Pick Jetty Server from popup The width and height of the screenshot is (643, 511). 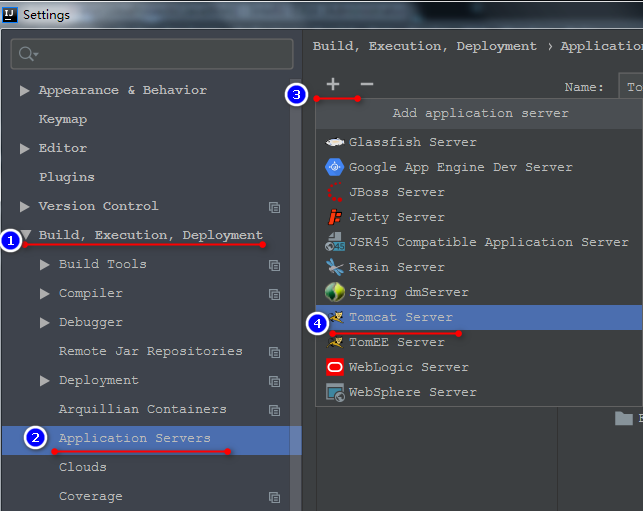[479, 217]
